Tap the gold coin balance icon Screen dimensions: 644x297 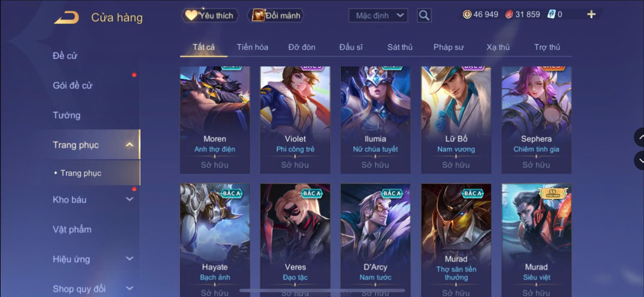(x=467, y=15)
